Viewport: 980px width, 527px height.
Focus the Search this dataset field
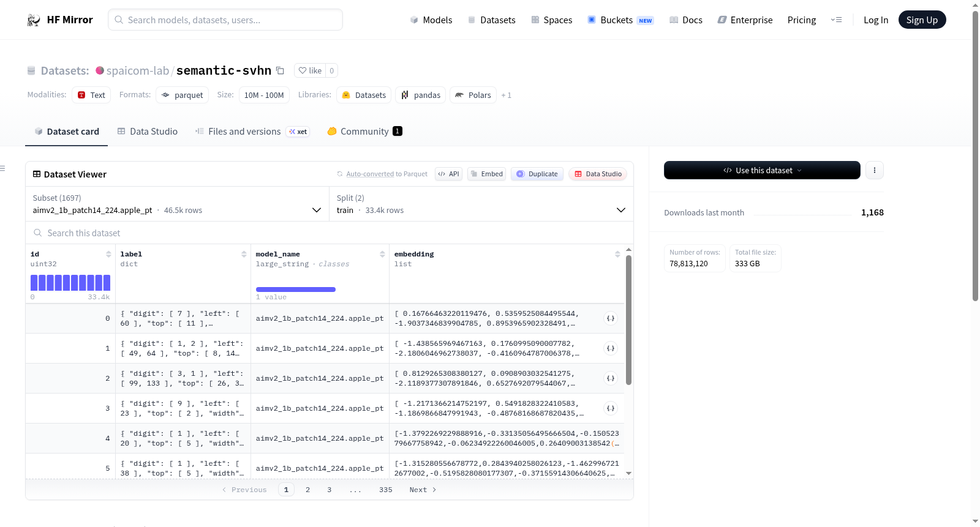tap(330, 233)
